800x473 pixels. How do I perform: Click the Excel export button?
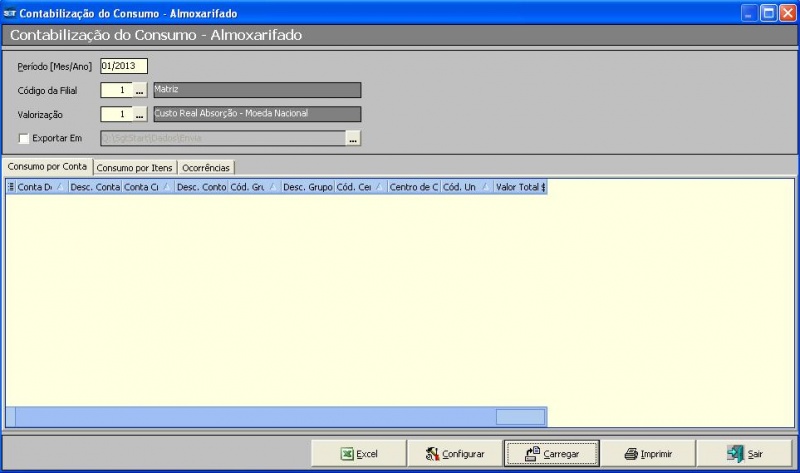click(x=358, y=453)
